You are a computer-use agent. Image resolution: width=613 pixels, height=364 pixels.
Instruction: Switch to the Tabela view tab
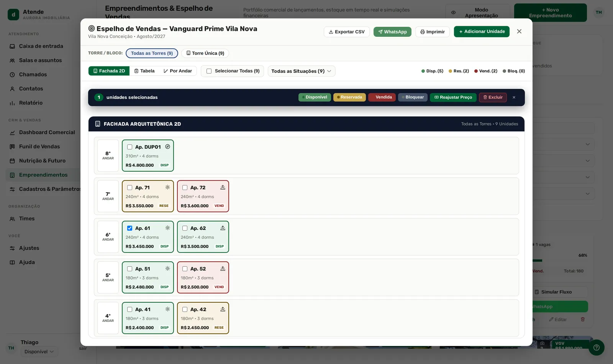144,71
